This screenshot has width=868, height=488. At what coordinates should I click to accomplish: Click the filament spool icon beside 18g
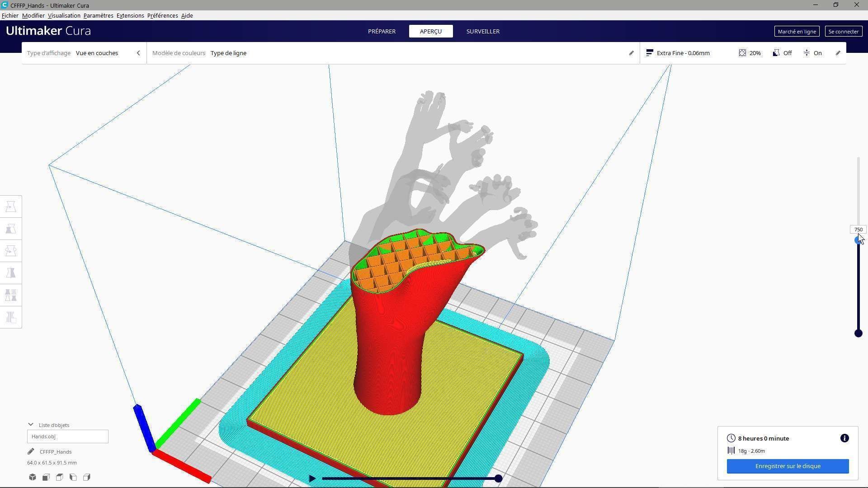click(731, 450)
